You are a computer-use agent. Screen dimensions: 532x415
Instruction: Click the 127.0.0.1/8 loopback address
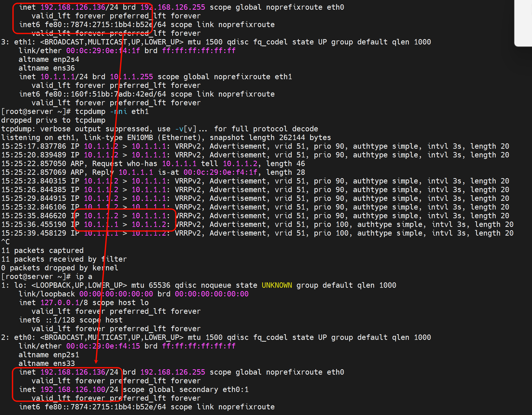tap(64, 303)
